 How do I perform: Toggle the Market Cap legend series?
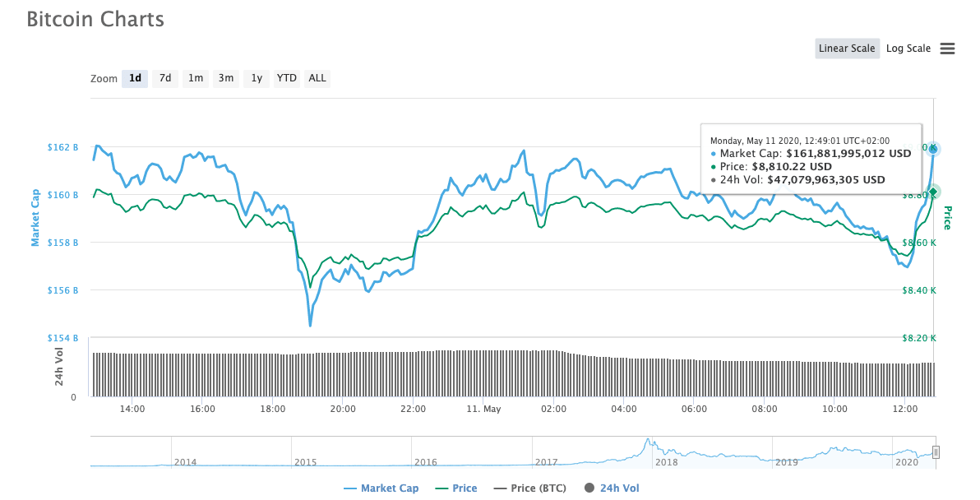point(381,488)
